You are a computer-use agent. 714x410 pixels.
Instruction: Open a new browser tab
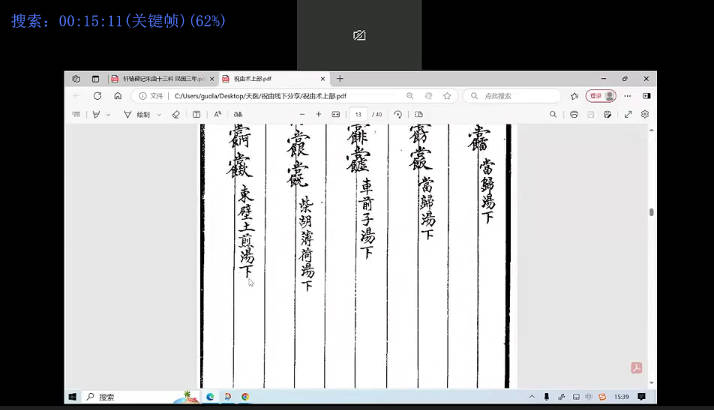340,78
